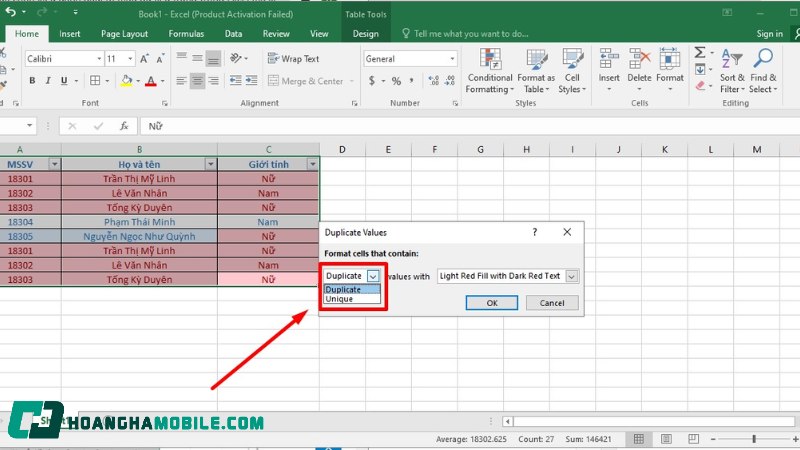Select Bottom Align icon
Image resolution: width=800 pixels, height=450 pixels.
213,59
